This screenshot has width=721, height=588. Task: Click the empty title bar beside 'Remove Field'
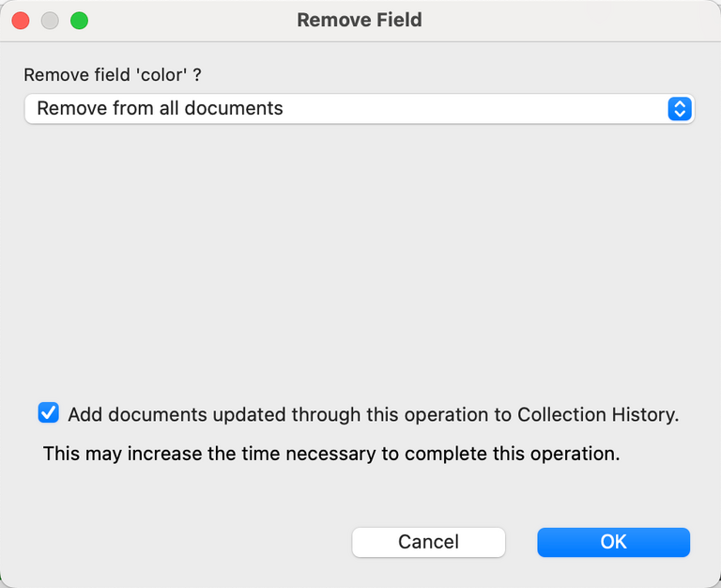click(563, 20)
